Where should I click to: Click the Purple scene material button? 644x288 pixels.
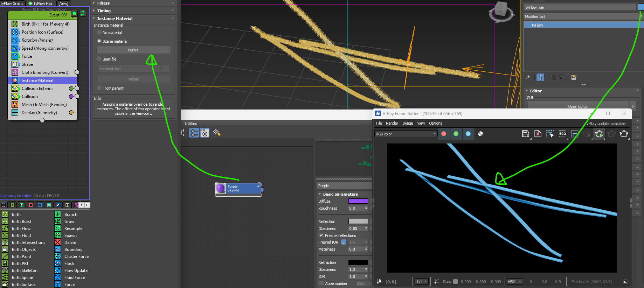pos(133,50)
